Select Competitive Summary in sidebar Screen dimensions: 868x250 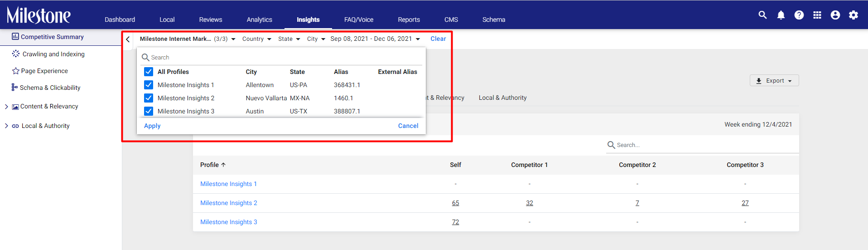pos(52,37)
